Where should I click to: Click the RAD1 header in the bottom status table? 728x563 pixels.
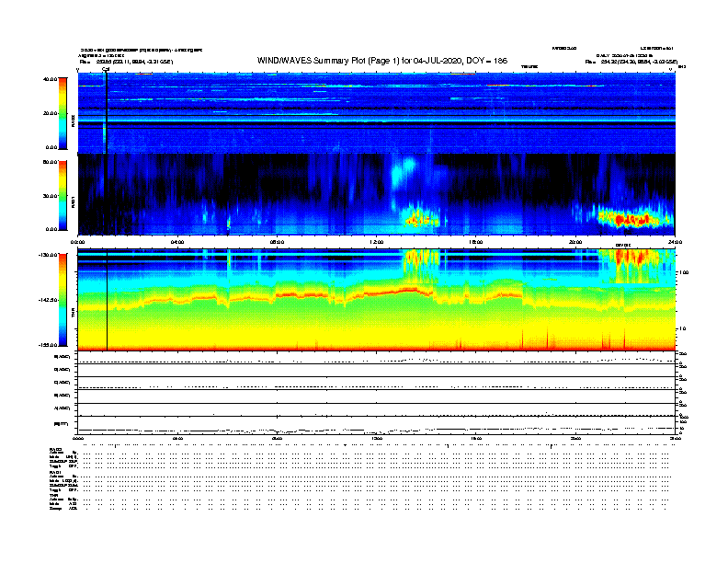pos(55,473)
